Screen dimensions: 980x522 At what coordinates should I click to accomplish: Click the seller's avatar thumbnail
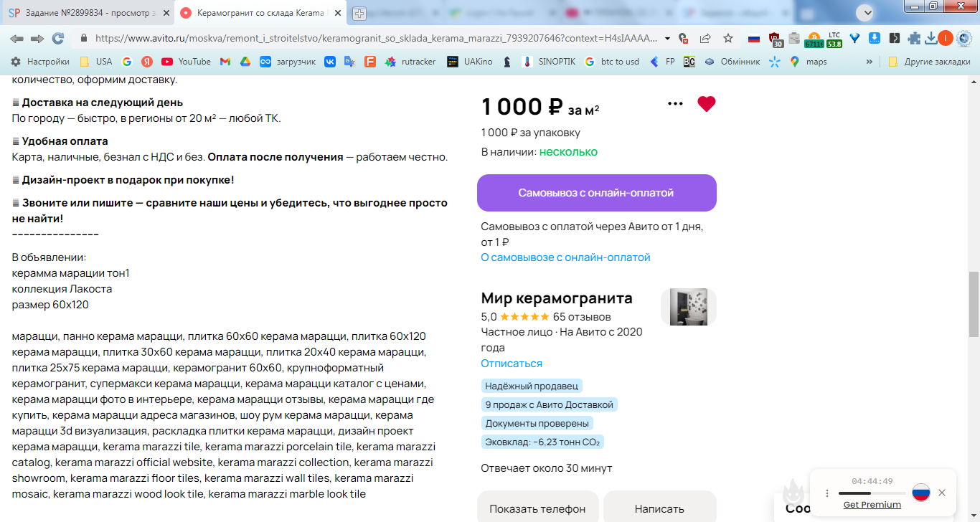[x=689, y=307]
